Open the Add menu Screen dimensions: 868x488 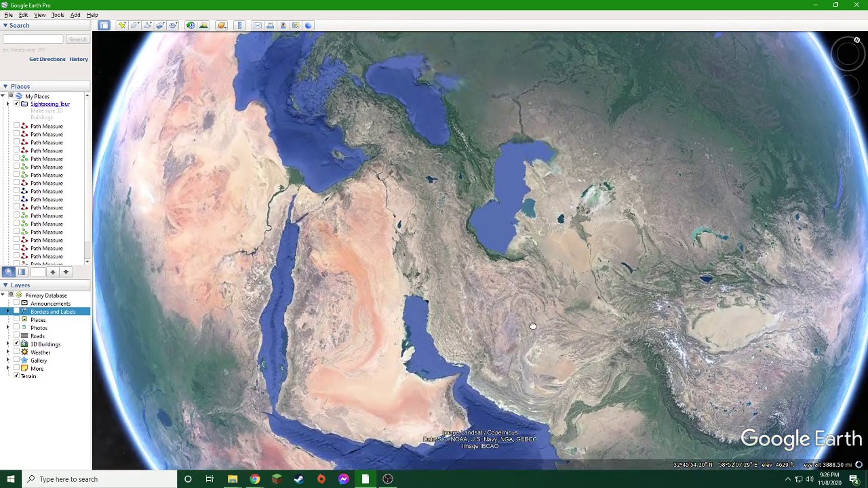click(x=75, y=15)
